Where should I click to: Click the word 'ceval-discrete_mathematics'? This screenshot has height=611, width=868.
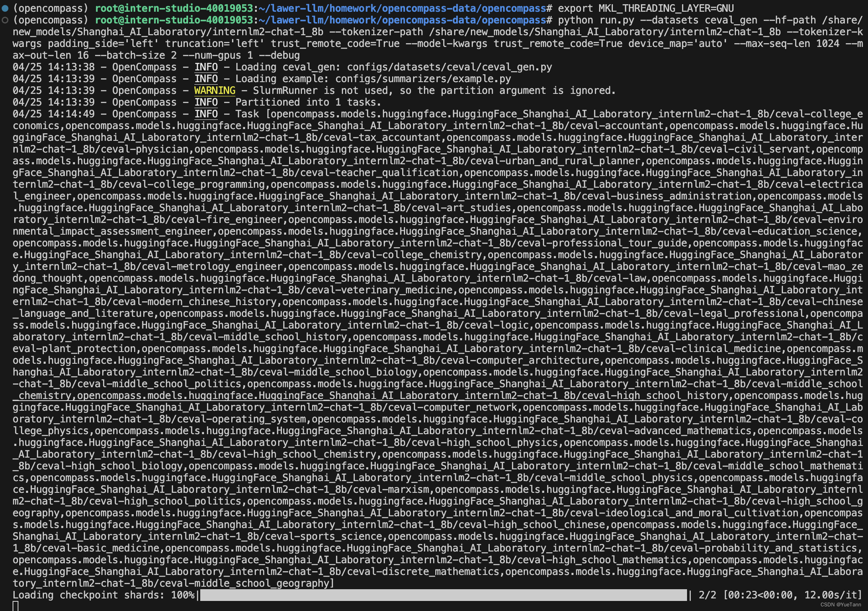(423, 572)
